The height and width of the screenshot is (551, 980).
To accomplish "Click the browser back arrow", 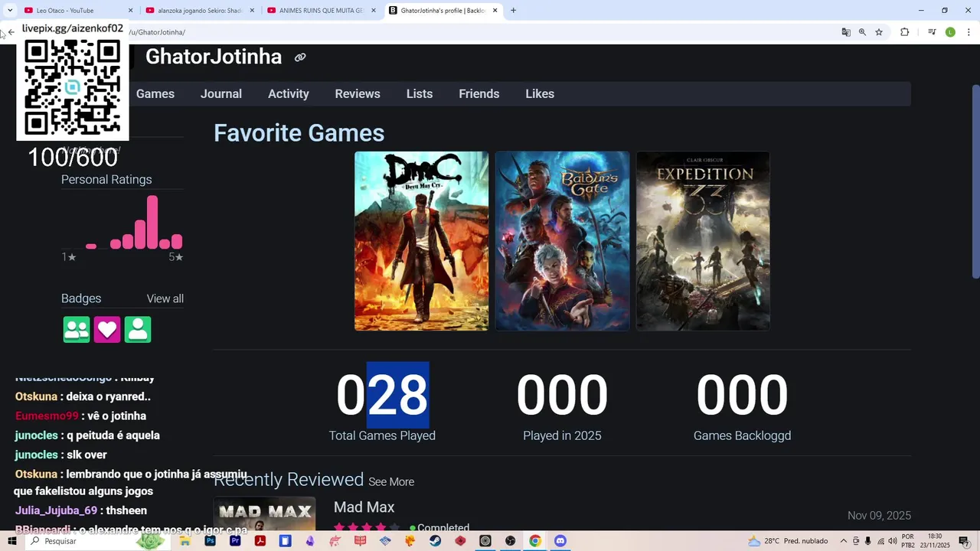I will click(x=11, y=32).
